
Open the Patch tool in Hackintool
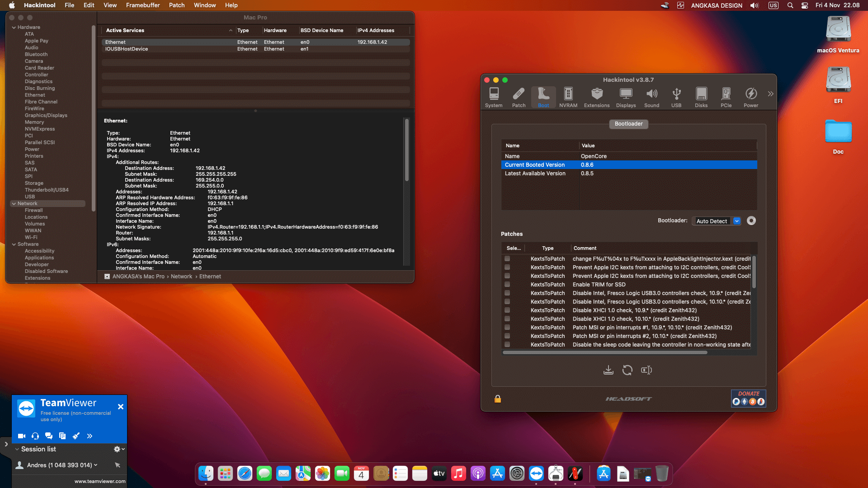[519, 97]
